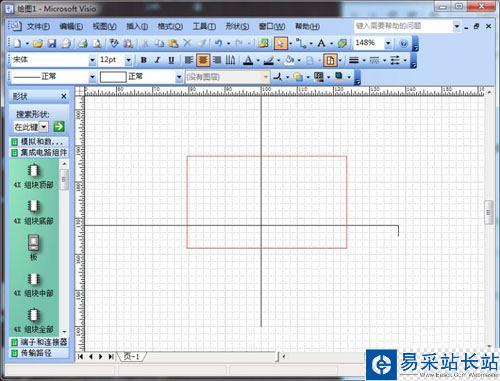Save the drawing with the floppy disk icon
Image resolution: width=500 pixels, height=381 pixels.
click(x=52, y=43)
